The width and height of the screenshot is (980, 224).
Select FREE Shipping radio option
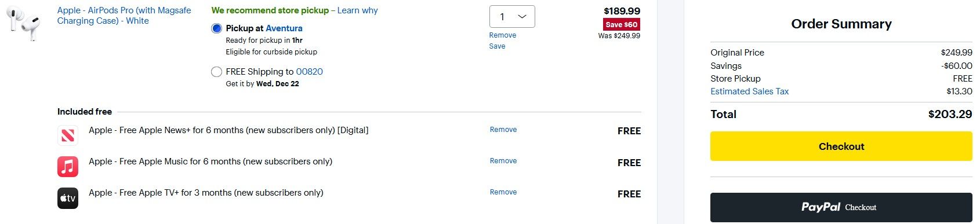click(217, 72)
